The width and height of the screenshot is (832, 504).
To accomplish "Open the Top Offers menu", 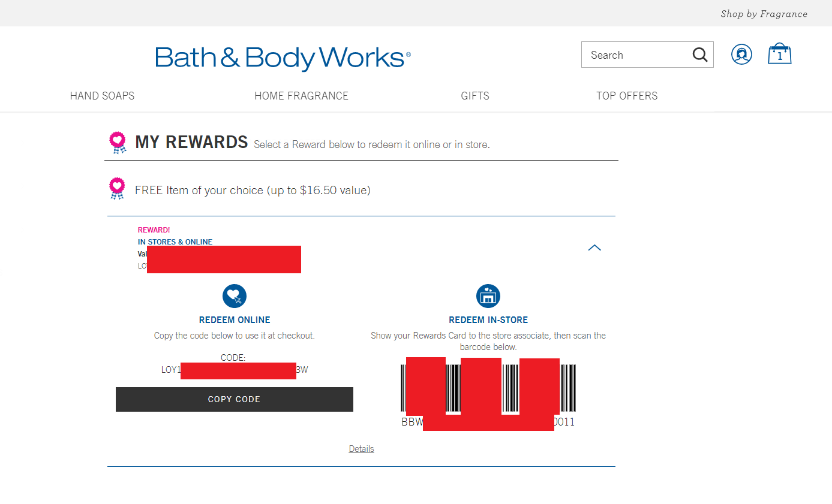I will (x=627, y=96).
